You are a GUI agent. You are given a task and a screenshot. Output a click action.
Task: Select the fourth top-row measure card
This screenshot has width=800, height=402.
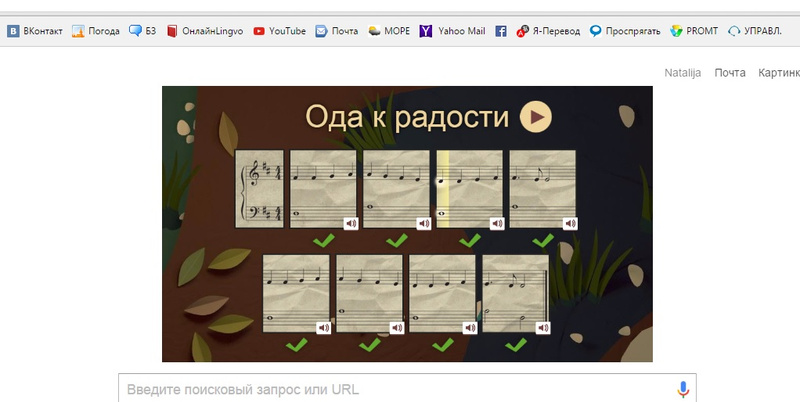pos(542,189)
